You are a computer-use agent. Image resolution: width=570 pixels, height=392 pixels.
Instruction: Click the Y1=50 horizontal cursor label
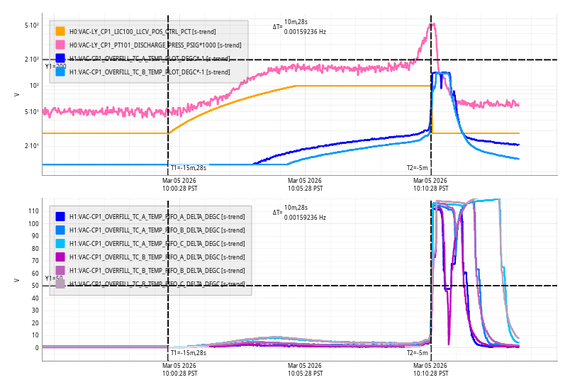(x=54, y=279)
